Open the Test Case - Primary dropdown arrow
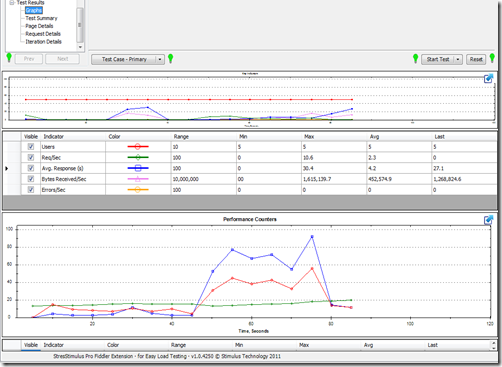This screenshot has height=367, width=502. click(160, 59)
